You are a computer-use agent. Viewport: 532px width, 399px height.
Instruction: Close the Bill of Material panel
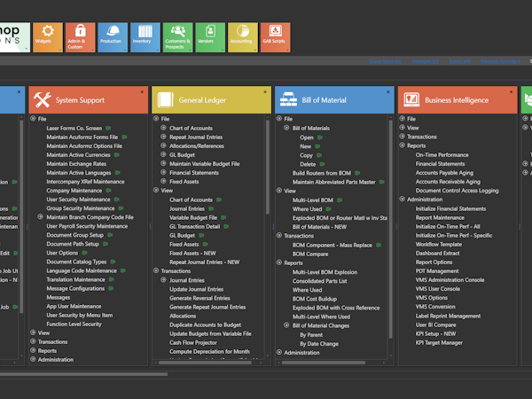[388, 92]
